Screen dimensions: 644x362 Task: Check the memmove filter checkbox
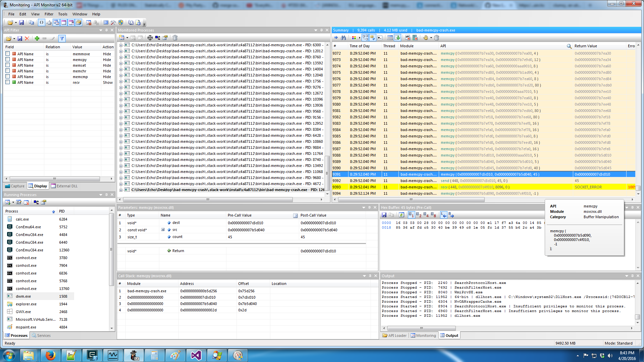coord(7,54)
